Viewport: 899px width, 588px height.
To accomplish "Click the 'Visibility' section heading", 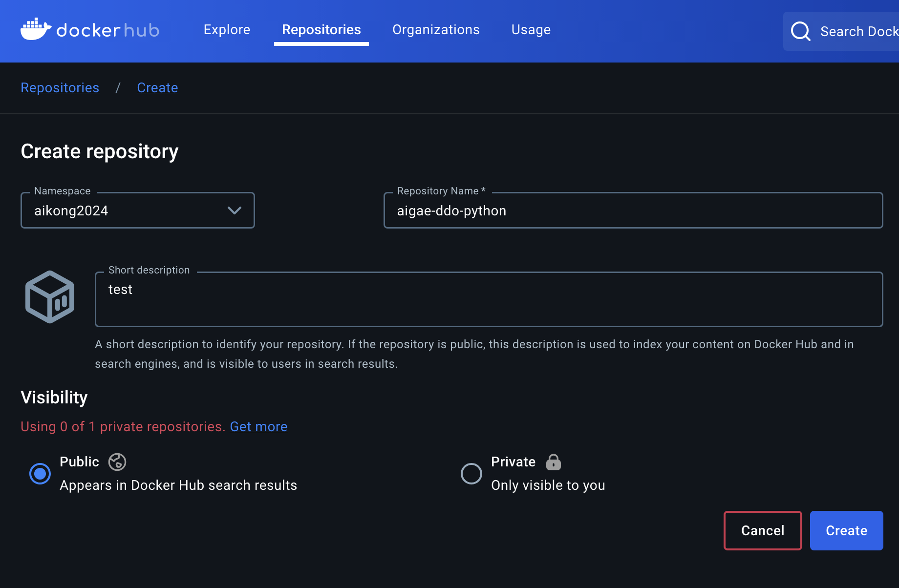I will 54,398.
